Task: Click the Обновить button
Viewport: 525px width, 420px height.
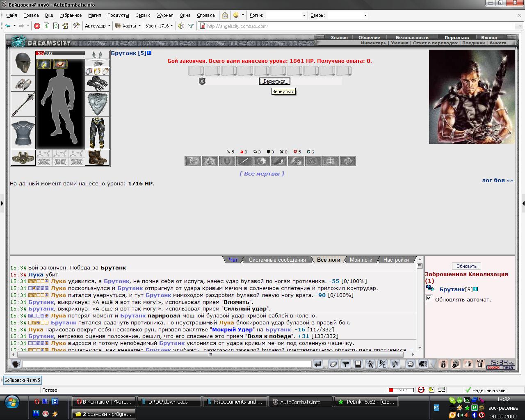Action: pyautogui.click(x=466, y=266)
